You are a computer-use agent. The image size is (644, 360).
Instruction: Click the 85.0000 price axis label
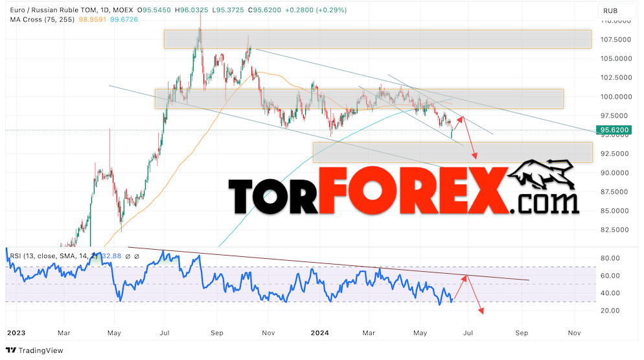615,211
